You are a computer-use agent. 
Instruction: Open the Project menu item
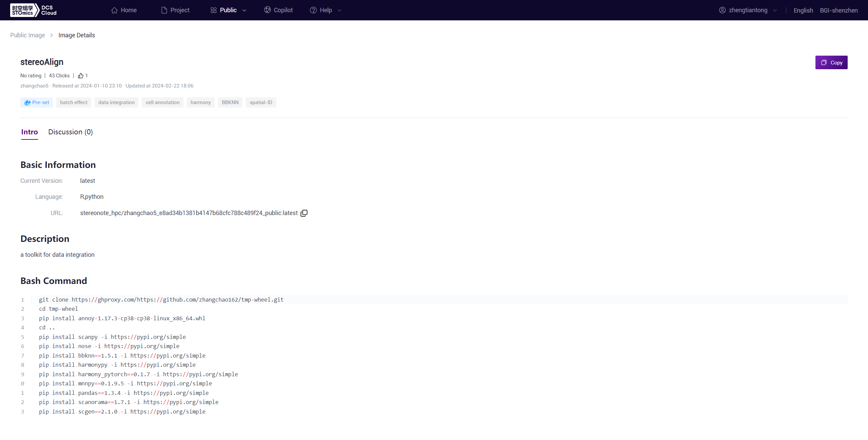click(x=175, y=10)
